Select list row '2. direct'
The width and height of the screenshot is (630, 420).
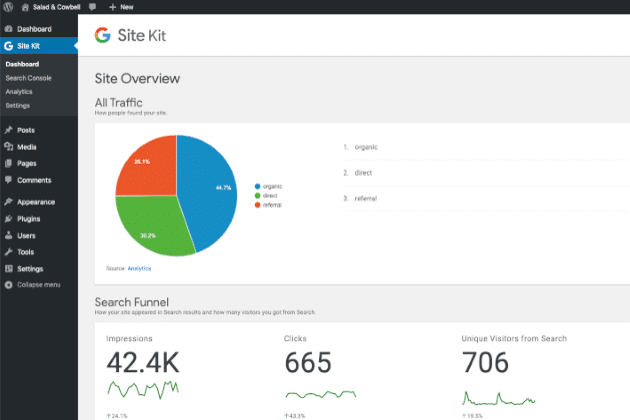[x=486, y=173]
